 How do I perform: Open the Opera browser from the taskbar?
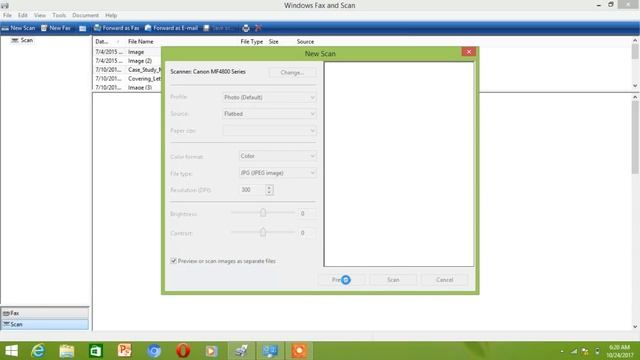(x=183, y=351)
